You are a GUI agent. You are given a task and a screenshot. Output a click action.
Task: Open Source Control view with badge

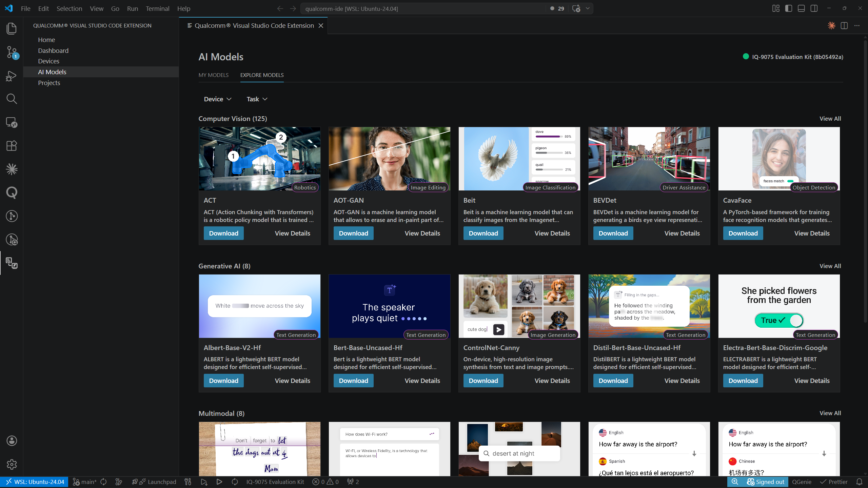pos(12,52)
